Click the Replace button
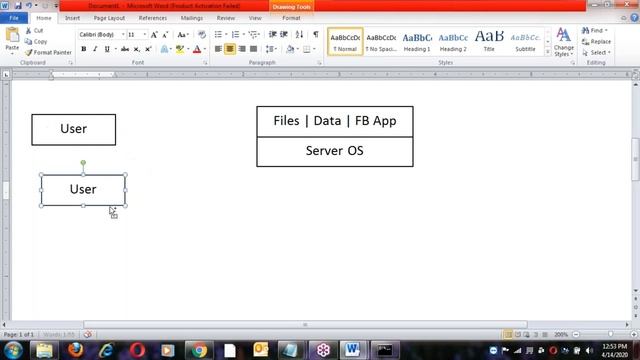 (596, 42)
